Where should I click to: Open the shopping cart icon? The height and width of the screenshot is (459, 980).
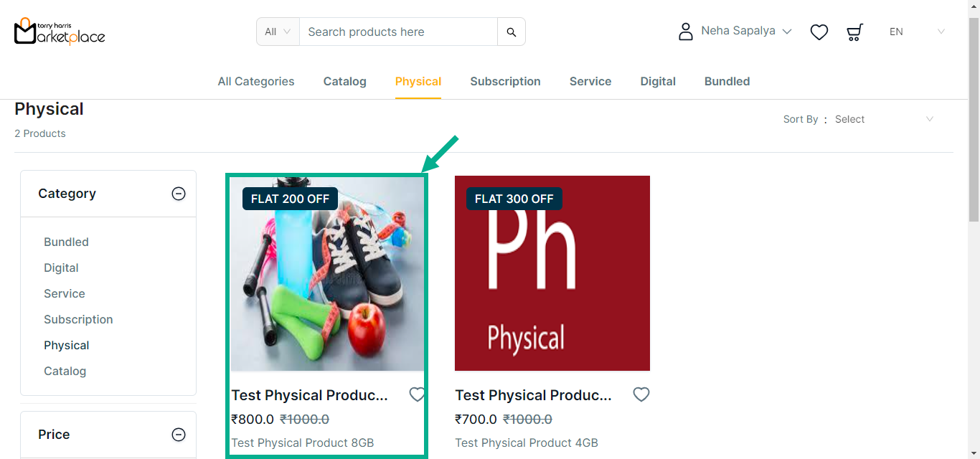click(854, 32)
